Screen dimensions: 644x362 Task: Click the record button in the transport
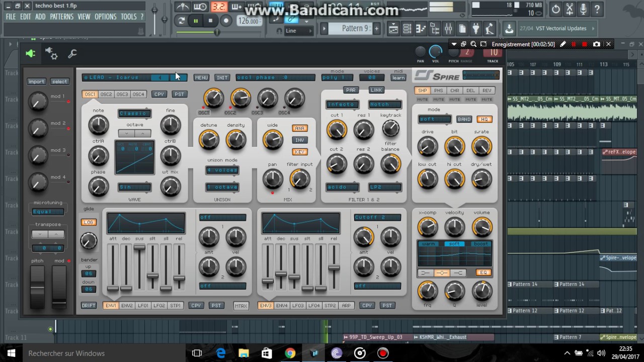(x=226, y=21)
